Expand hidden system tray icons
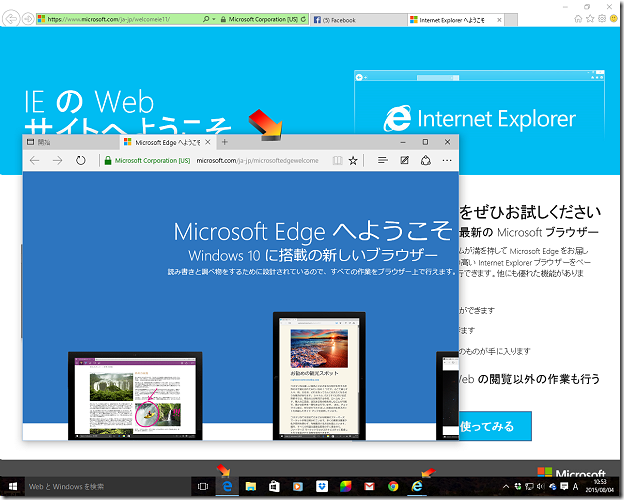This screenshot has height=500, width=624. [506, 486]
